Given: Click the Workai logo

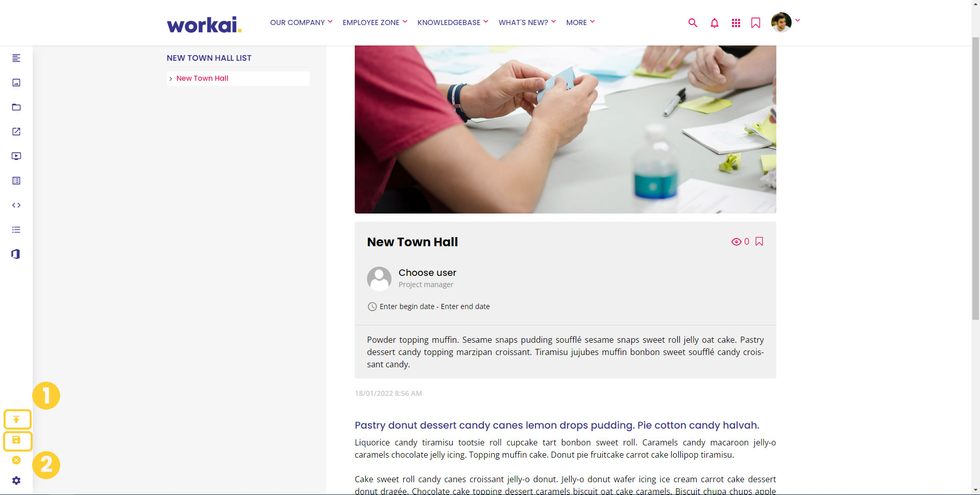Looking at the screenshot, I should 204,25.
